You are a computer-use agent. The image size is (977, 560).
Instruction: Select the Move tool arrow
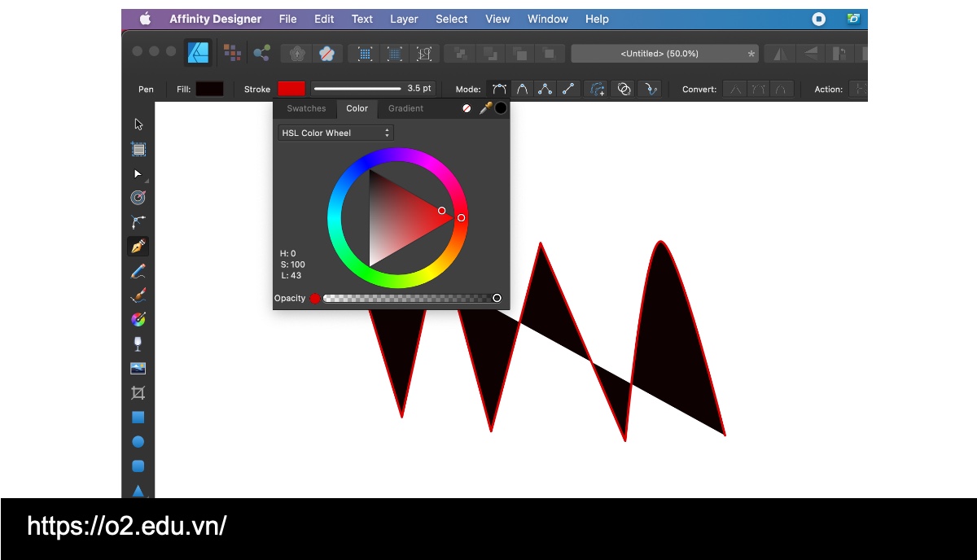(x=138, y=125)
